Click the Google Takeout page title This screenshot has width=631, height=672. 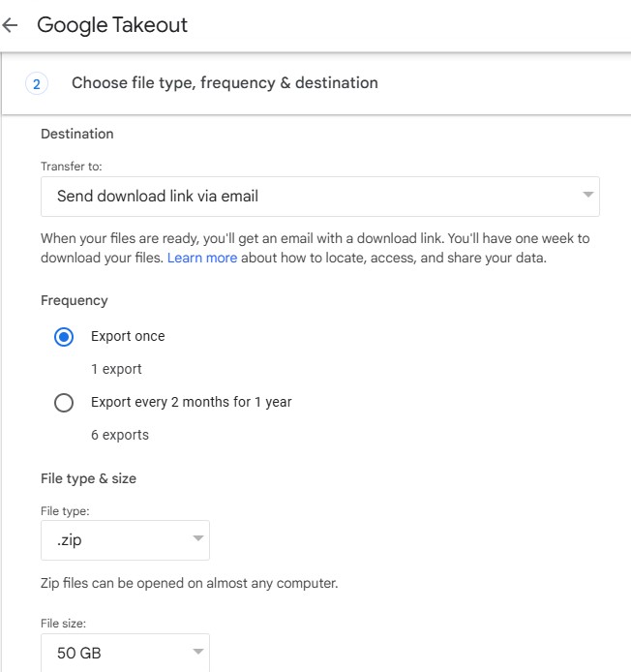(x=112, y=26)
